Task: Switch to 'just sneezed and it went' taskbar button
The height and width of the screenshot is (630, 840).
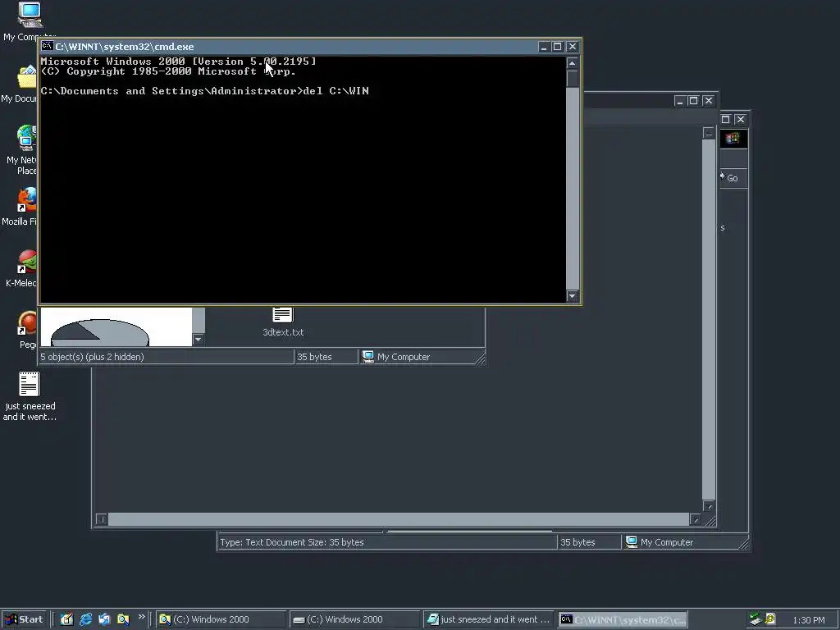Action: (489, 619)
